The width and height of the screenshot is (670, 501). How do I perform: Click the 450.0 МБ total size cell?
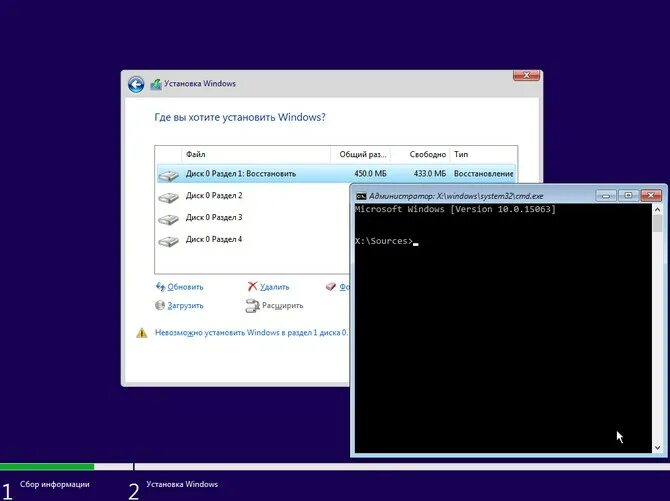click(x=370, y=174)
